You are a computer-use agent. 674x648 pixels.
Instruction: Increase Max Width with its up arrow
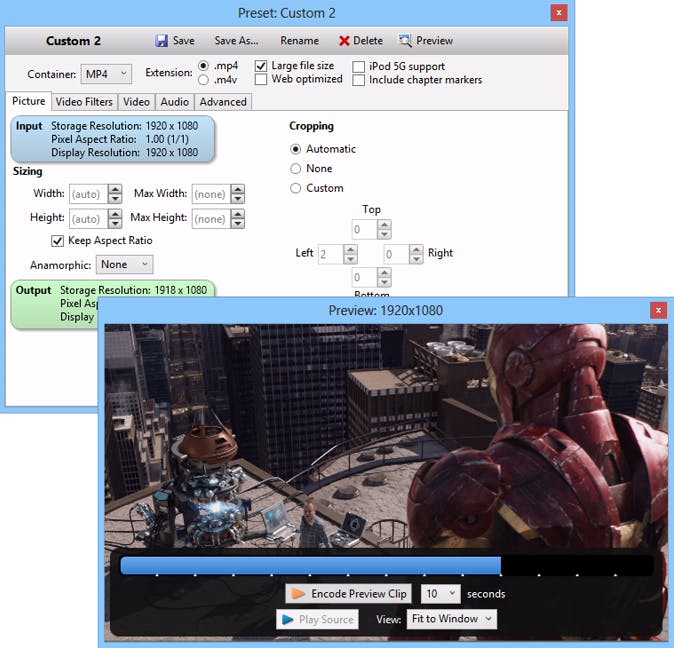click(x=238, y=189)
